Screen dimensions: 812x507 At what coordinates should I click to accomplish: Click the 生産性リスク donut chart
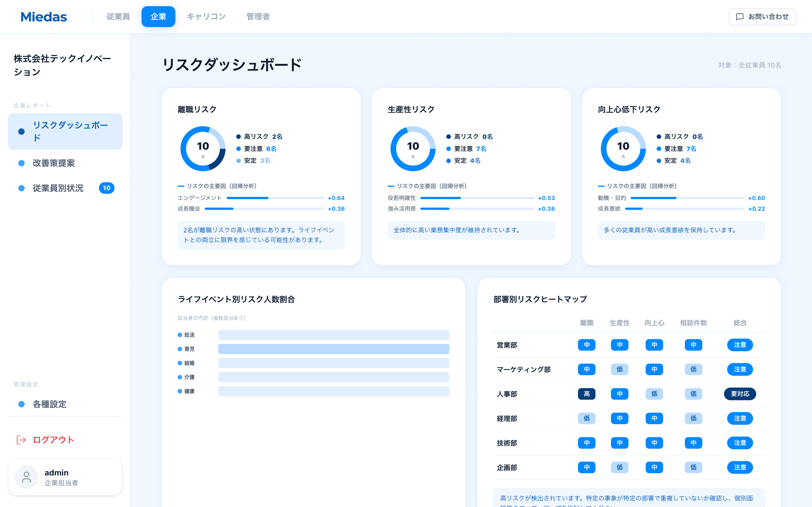coord(413,148)
